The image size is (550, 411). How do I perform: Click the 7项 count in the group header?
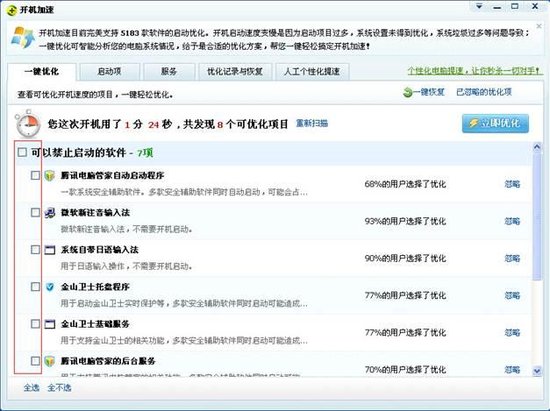[x=145, y=153]
